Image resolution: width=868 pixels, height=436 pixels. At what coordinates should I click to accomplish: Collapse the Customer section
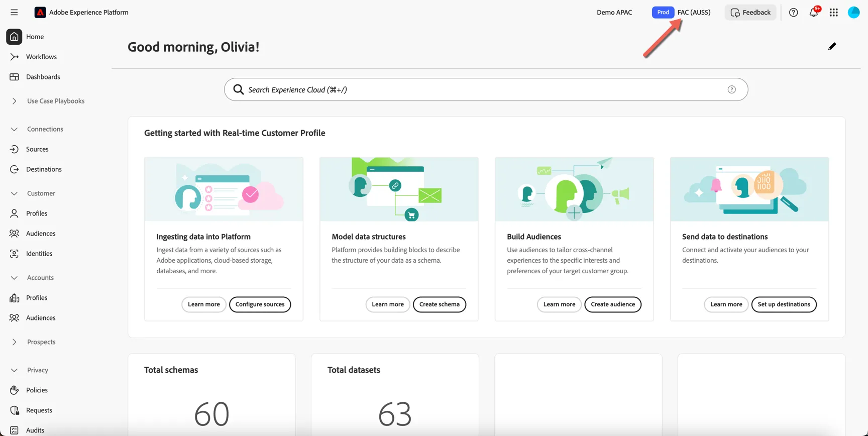point(14,193)
